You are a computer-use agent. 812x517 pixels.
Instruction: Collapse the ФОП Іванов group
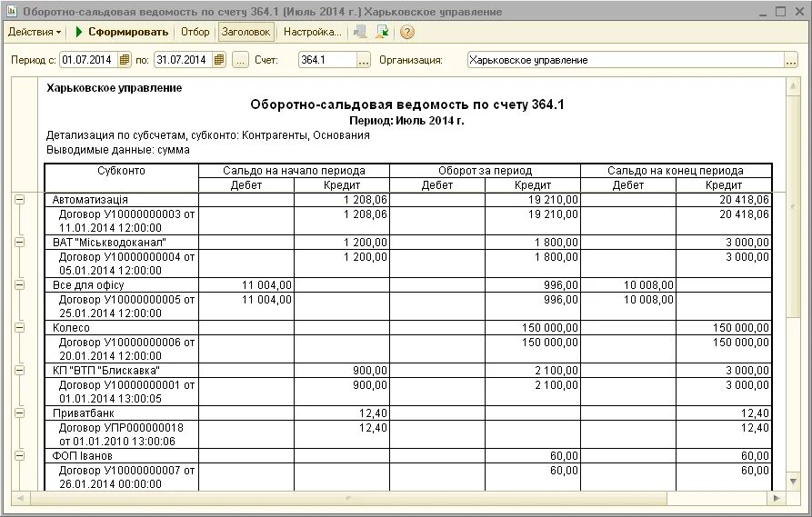[x=20, y=456]
